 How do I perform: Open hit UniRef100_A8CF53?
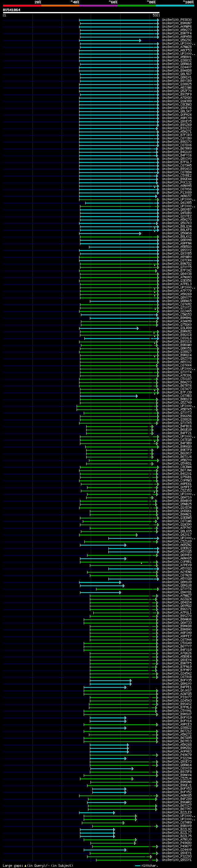click(x=177, y=50)
